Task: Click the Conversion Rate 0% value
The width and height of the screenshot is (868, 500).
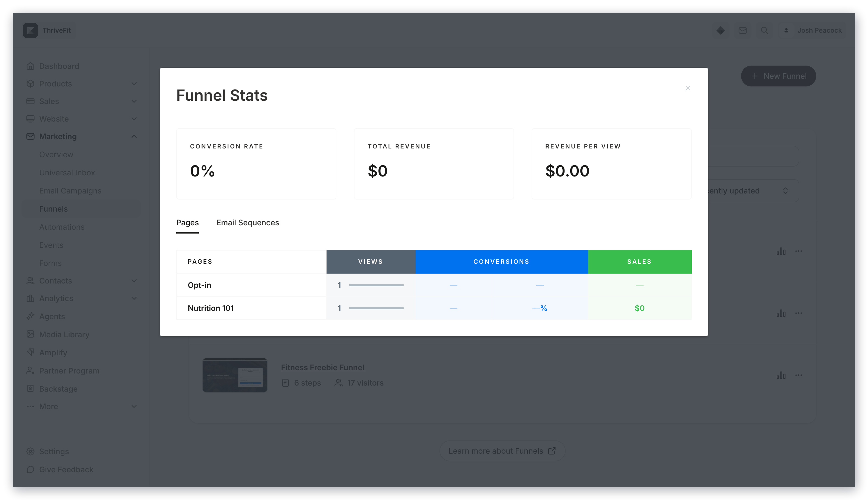Action: coord(202,171)
